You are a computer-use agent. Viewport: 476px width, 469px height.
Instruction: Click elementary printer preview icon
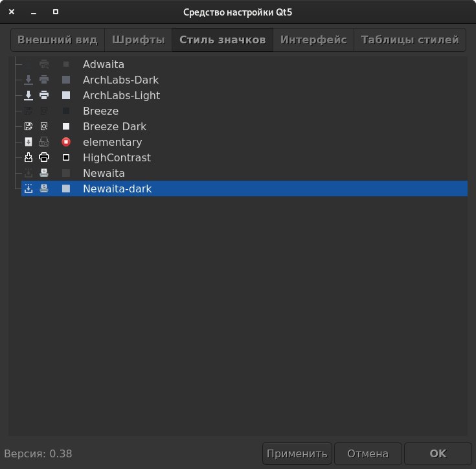coord(44,142)
